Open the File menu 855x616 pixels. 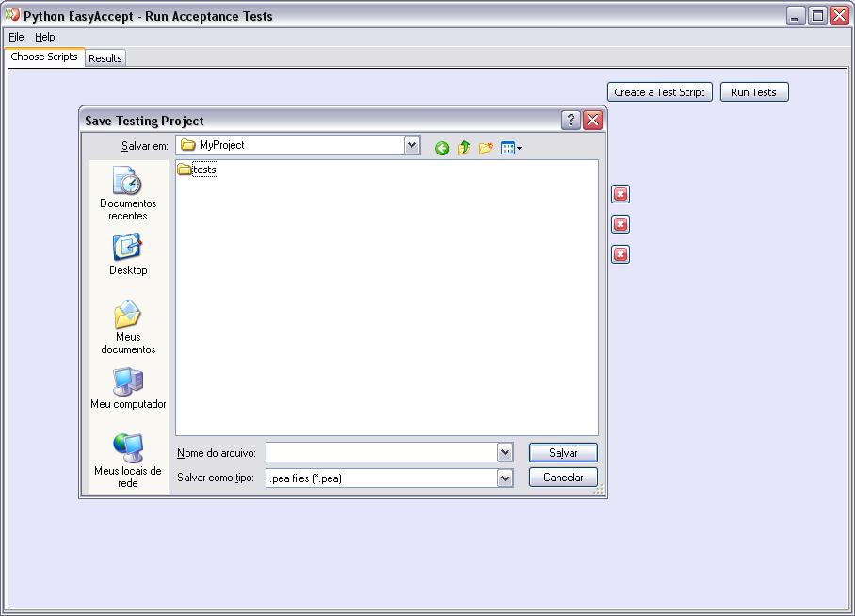point(16,37)
